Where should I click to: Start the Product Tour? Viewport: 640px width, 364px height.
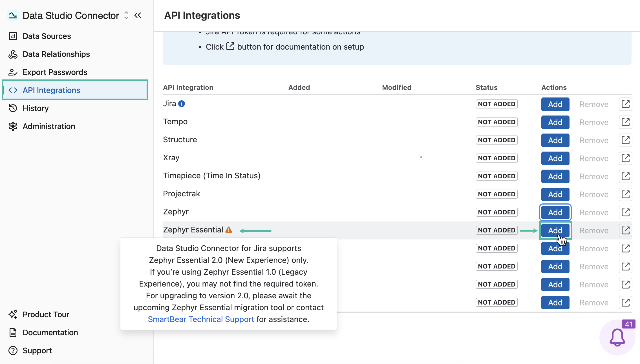coord(46,314)
